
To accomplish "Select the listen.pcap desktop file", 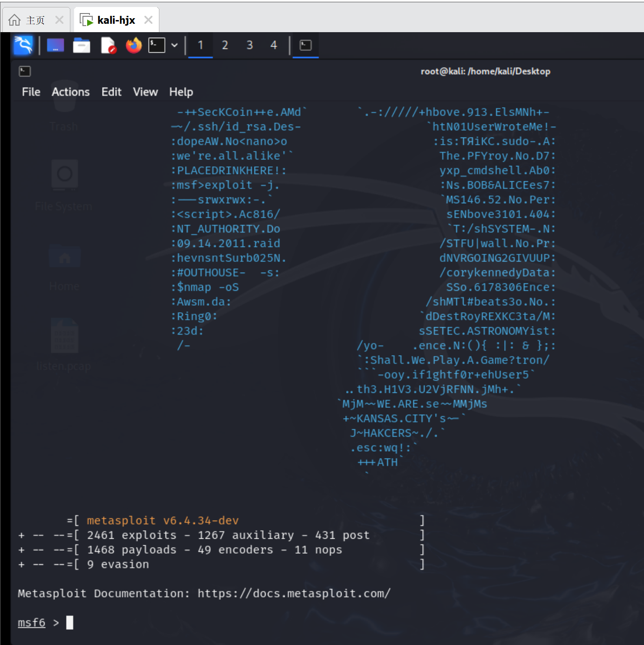I will click(x=64, y=345).
